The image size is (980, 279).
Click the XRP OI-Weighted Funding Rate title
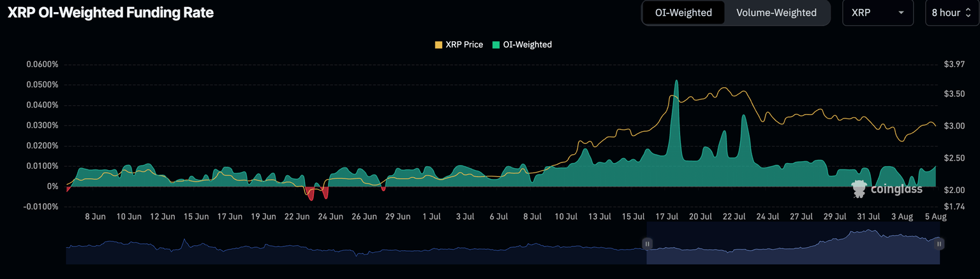coord(110,13)
